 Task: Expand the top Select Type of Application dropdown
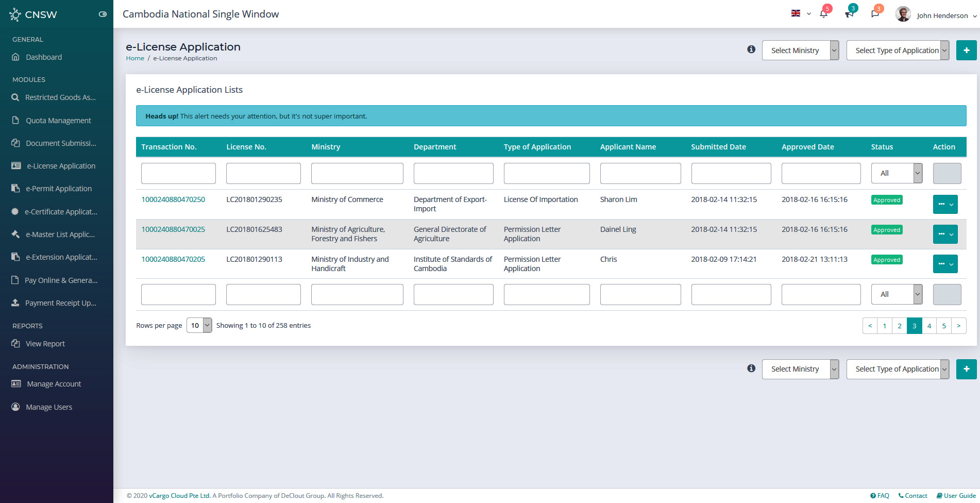pos(897,51)
